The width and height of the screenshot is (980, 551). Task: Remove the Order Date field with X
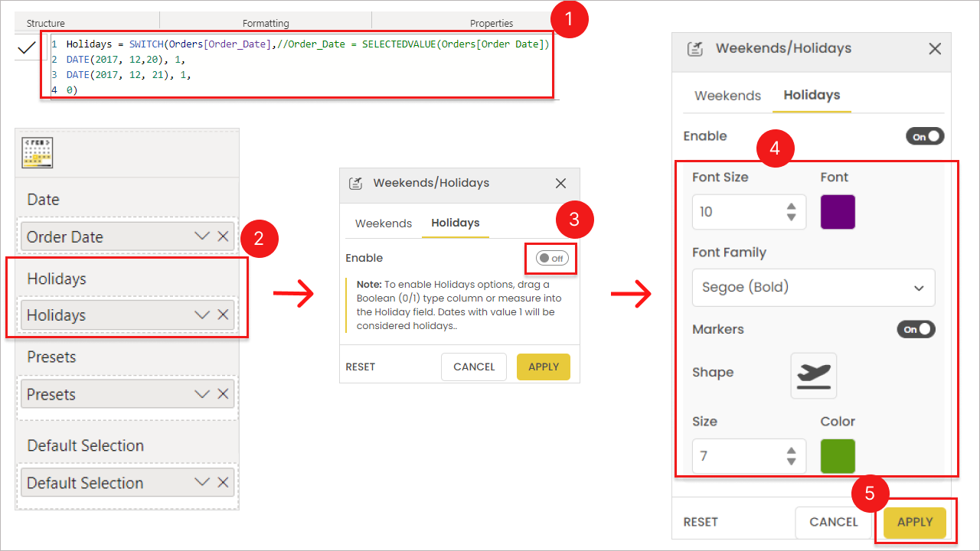coord(223,236)
